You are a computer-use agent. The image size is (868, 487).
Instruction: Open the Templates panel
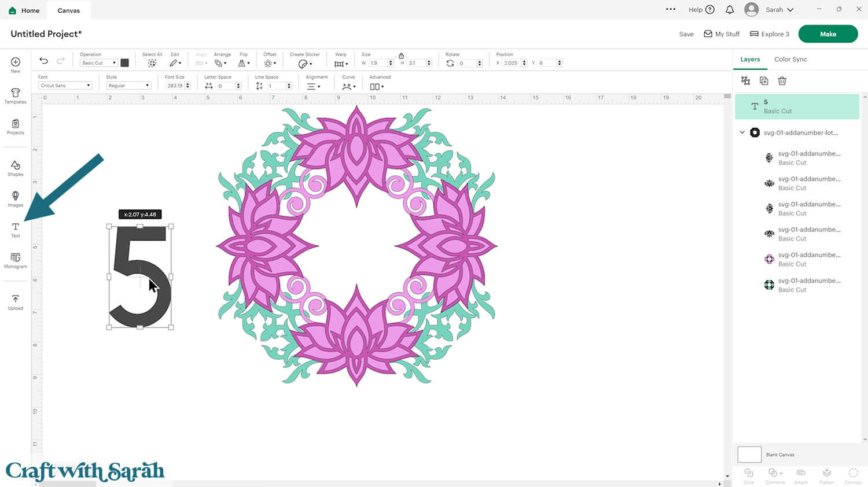(x=16, y=95)
